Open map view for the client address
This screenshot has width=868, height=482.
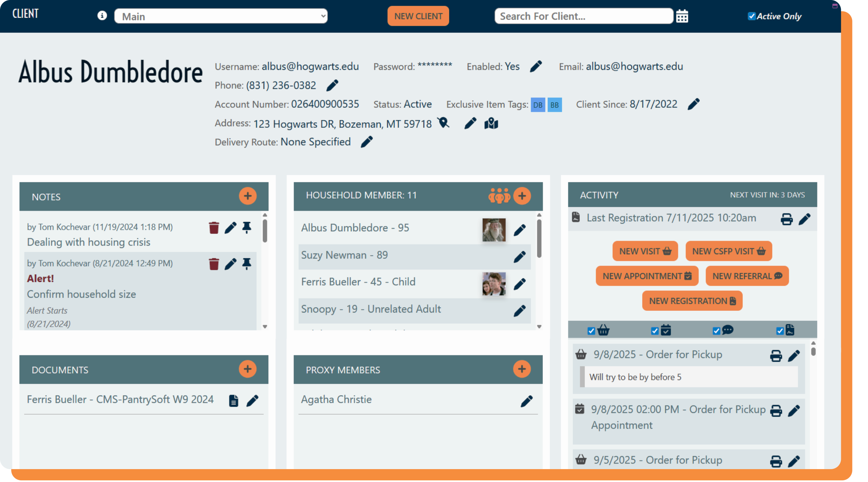pyautogui.click(x=491, y=124)
